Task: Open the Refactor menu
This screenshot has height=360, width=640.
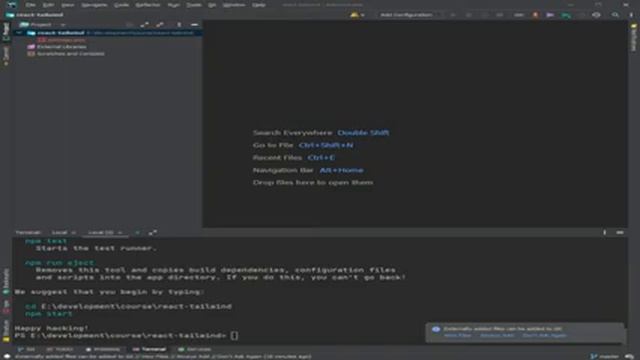Action: pyautogui.click(x=148, y=5)
